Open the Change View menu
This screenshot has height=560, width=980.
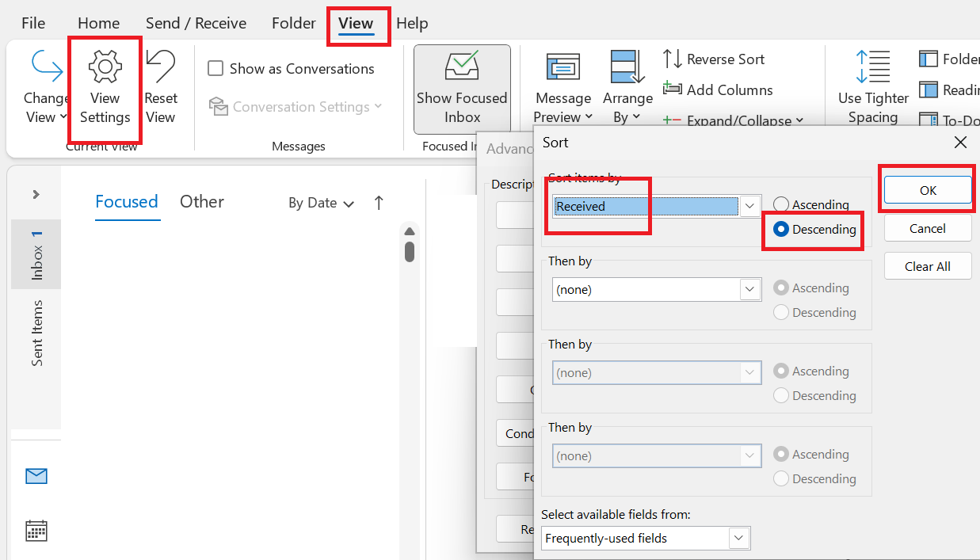[46, 87]
